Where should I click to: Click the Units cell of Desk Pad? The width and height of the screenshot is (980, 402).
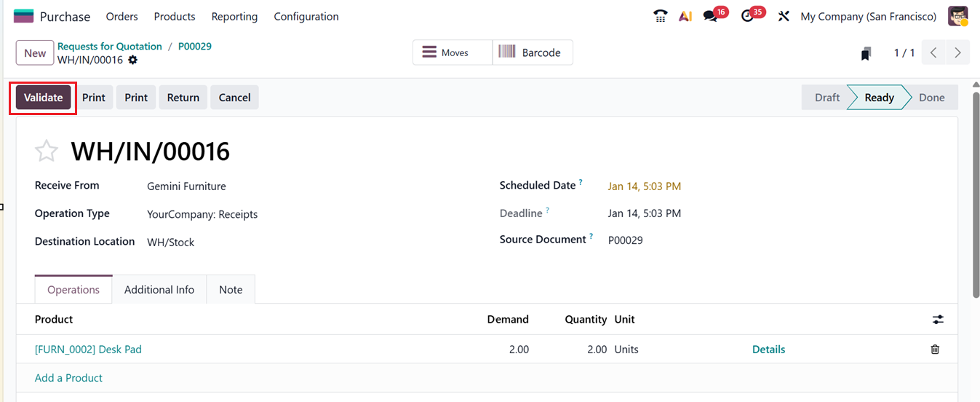(x=626, y=350)
